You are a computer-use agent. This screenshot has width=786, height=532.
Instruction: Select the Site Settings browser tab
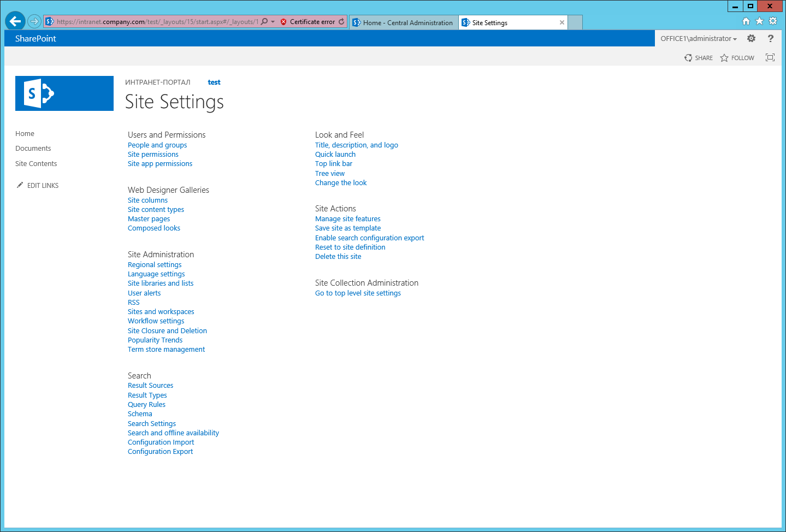513,22
